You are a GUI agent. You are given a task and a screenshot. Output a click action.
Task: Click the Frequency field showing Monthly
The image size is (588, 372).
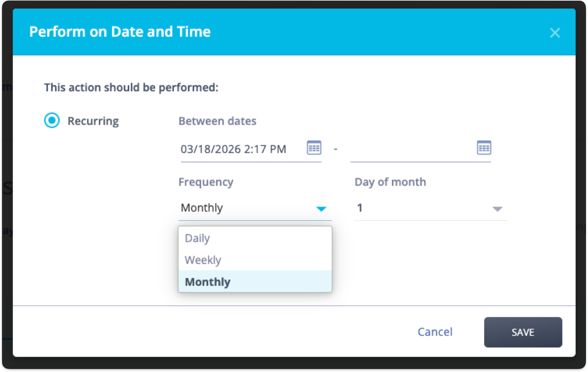246,208
